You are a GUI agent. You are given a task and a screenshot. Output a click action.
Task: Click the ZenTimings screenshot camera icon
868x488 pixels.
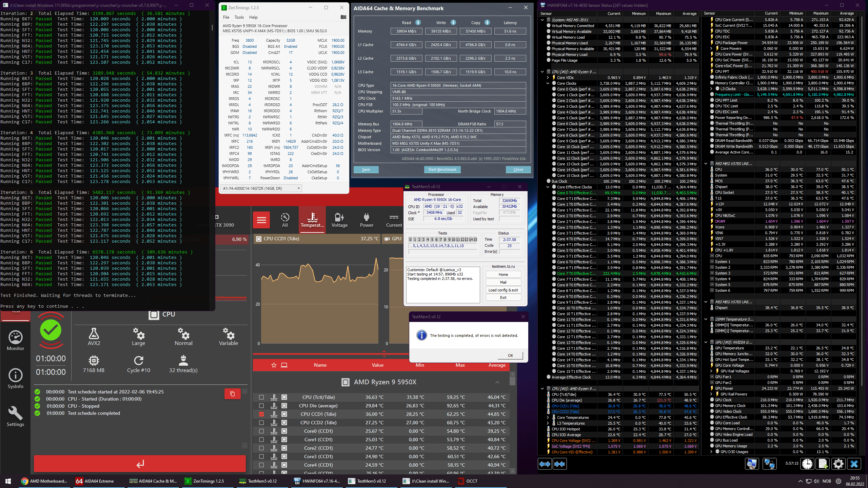(x=343, y=17)
